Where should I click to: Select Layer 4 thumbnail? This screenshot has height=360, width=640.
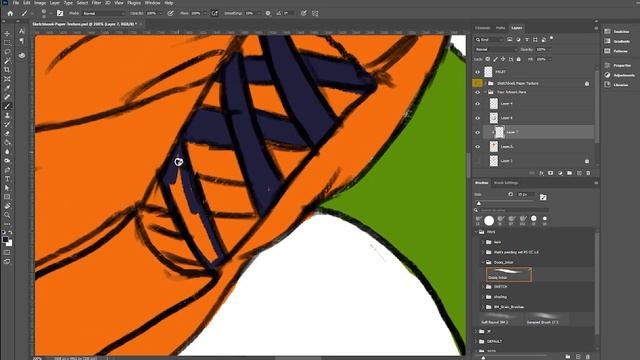(x=493, y=104)
